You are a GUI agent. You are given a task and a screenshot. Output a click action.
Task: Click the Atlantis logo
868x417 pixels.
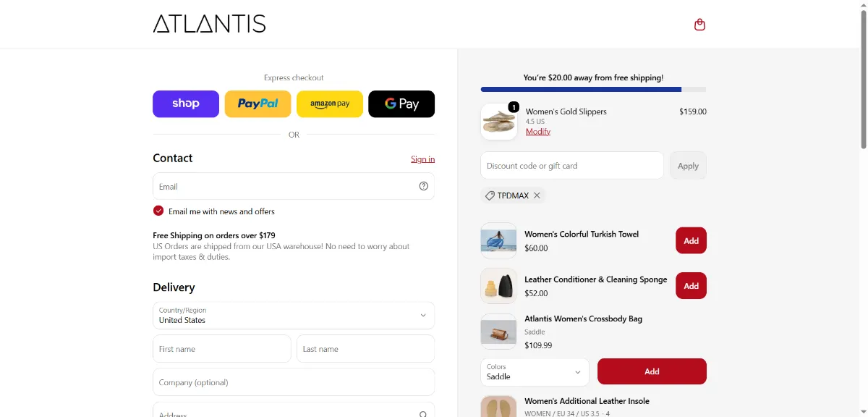(x=209, y=24)
